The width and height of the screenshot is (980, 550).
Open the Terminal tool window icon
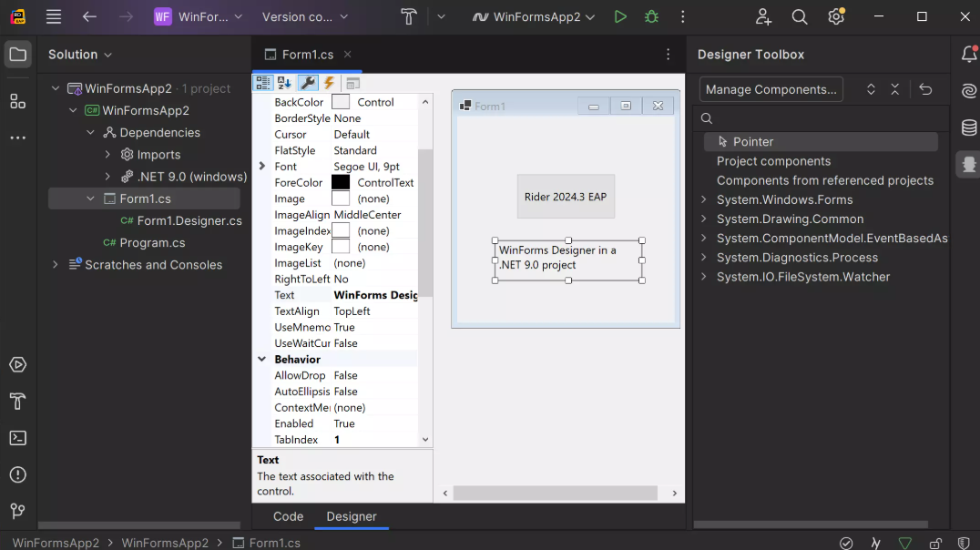(x=17, y=438)
